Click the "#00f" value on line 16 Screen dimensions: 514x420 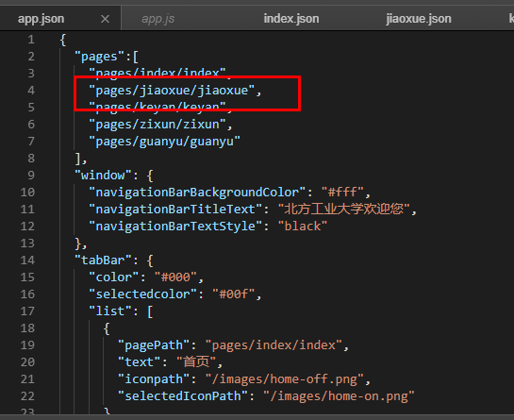click(233, 294)
